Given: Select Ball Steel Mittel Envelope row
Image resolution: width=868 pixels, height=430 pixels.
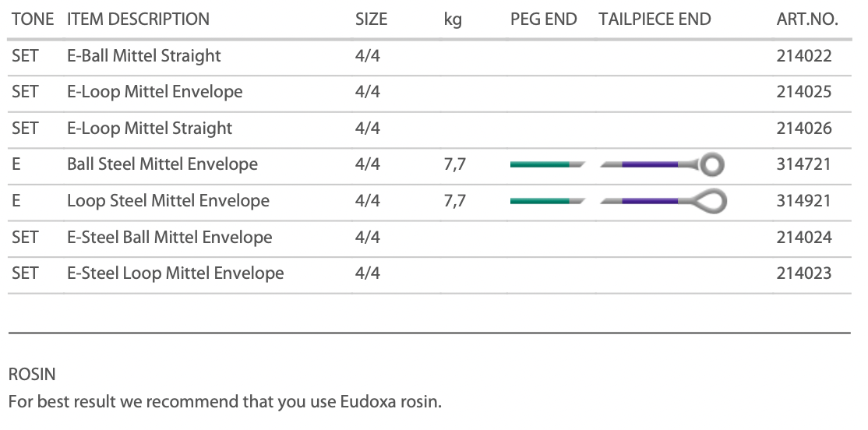Looking at the screenshot, I should [162, 164].
